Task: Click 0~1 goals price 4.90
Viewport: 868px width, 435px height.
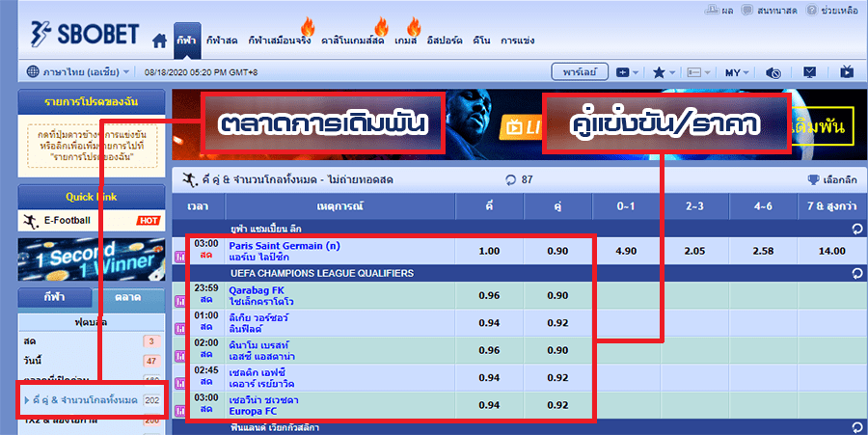Action: 626,252
